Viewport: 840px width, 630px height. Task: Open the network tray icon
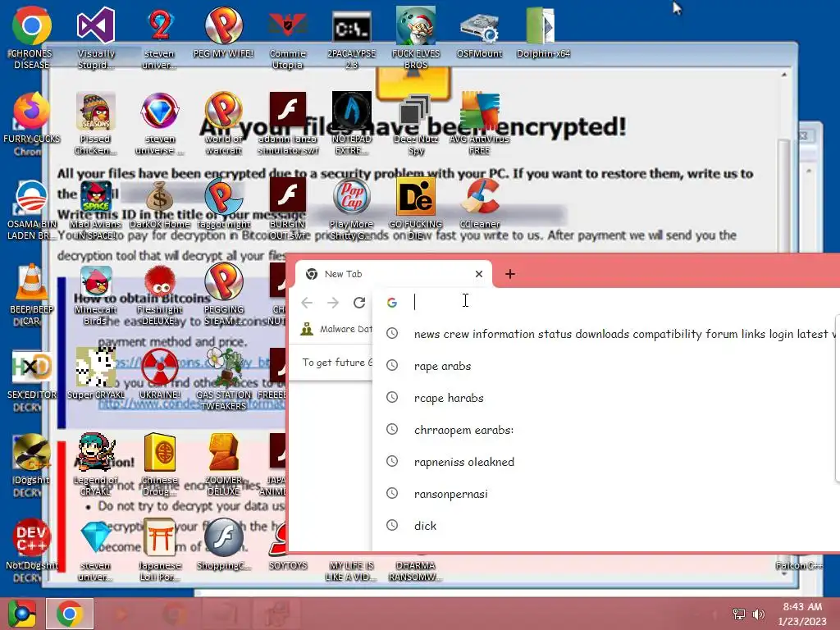[x=739, y=614]
